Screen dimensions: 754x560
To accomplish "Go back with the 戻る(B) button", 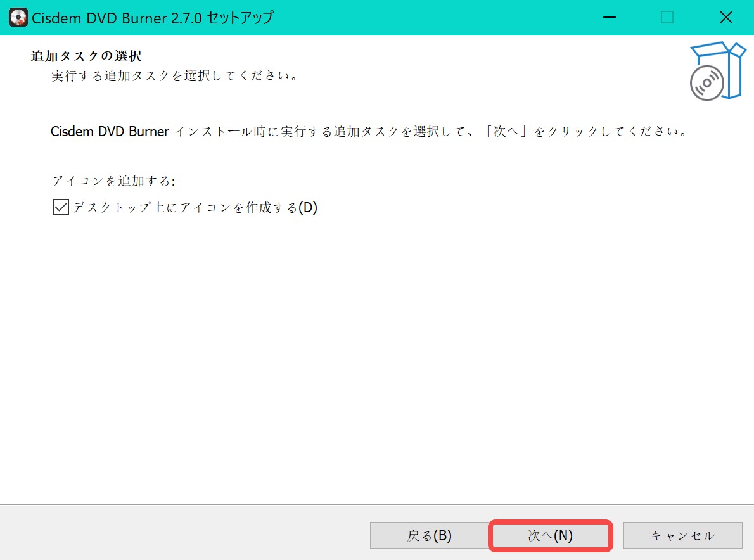I will [x=429, y=535].
